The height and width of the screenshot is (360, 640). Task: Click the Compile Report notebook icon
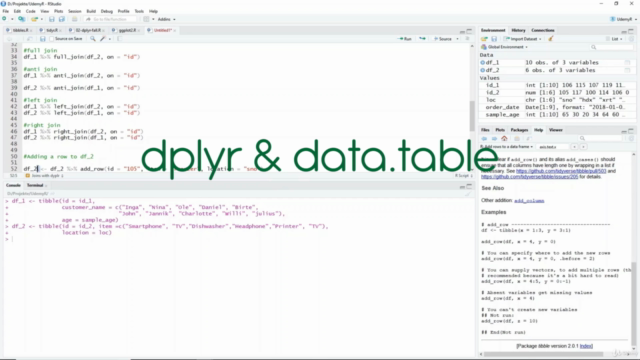click(x=119, y=39)
